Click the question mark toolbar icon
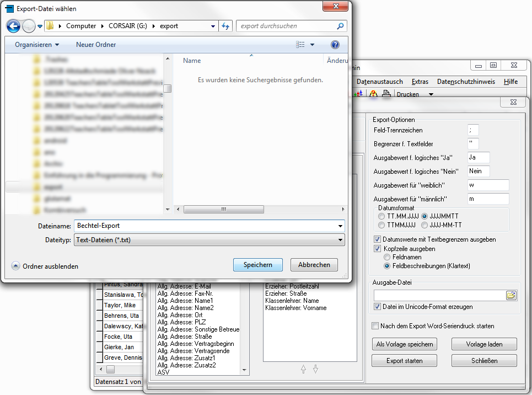532x395 pixels. tap(374, 94)
